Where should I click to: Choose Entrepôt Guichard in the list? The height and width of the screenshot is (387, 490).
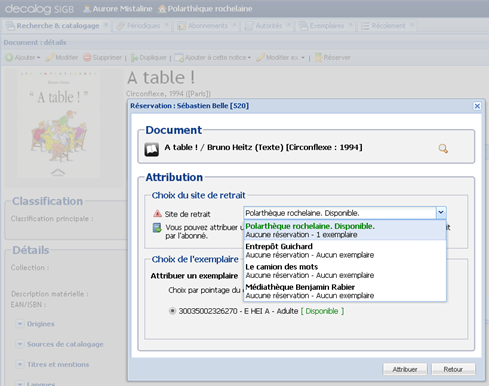click(x=345, y=250)
